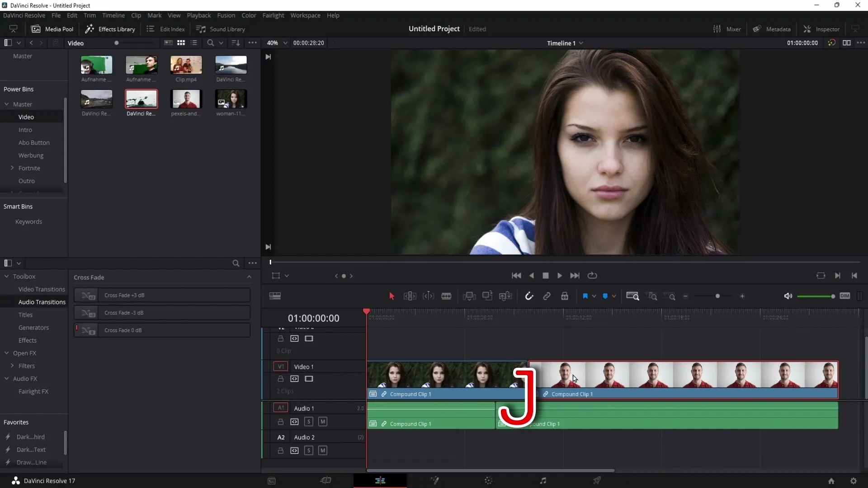Drag the master volume slider in timeline

click(832, 296)
